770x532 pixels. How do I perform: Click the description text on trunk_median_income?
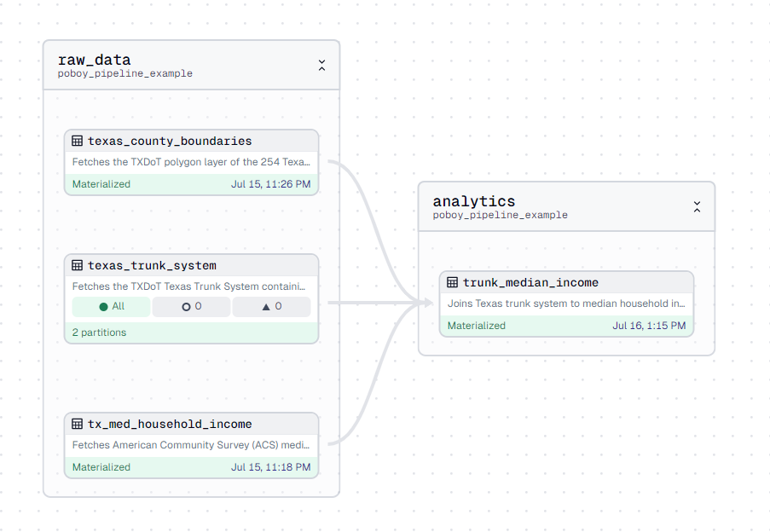(x=567, y=304)
